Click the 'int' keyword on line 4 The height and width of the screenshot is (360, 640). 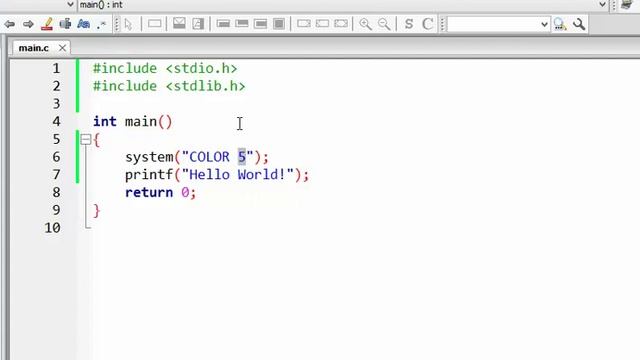[x=105, y=121]
